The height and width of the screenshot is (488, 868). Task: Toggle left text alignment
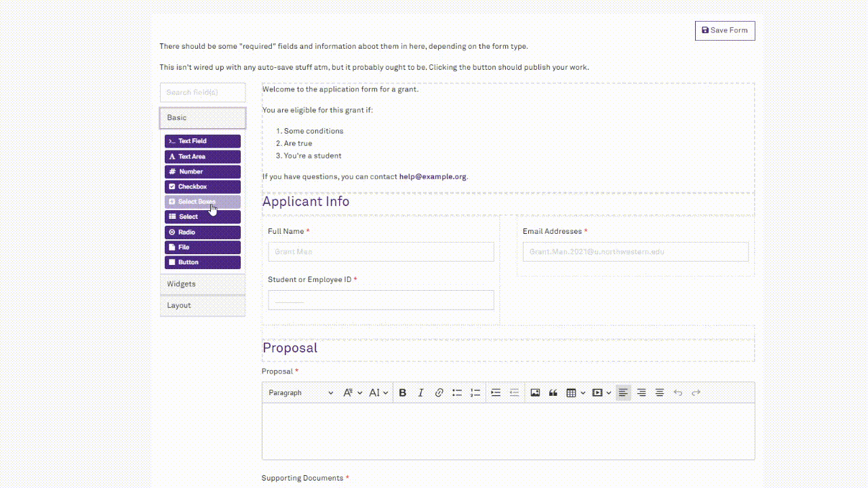pyautogui.click(x=623, y=393)
